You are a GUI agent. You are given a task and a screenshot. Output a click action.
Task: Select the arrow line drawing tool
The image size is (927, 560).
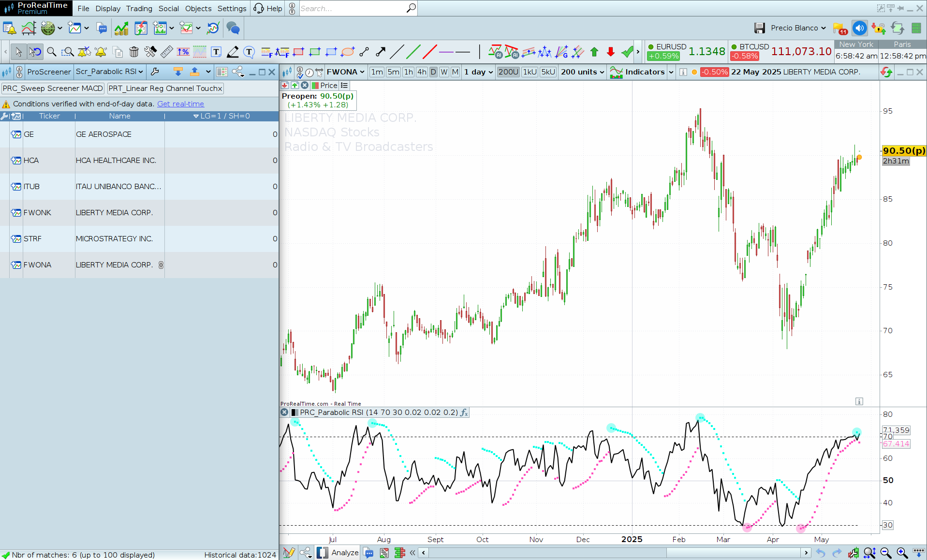[381, 52]
